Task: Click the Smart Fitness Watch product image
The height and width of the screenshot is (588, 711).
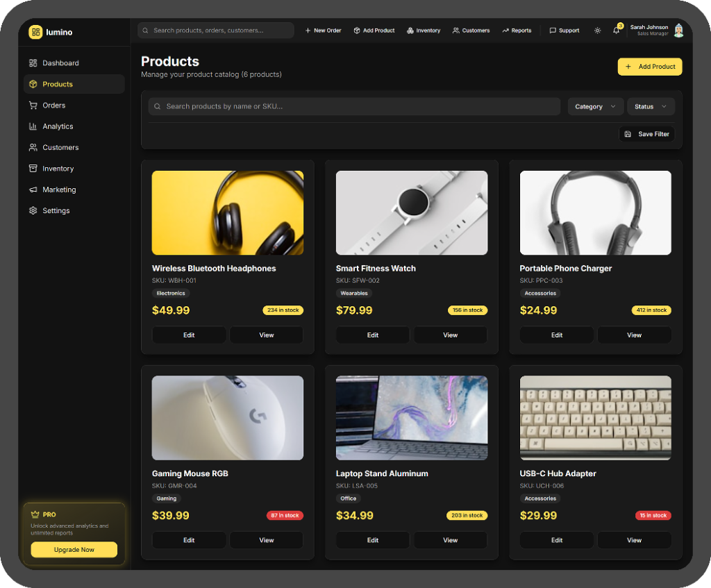Action: click(x=412, y=213)
